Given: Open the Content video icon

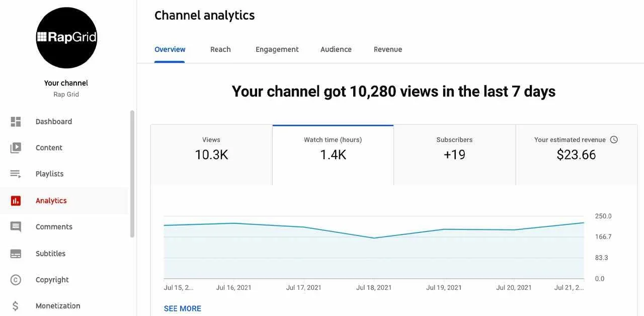Looking at the screenshot, I should point(16,148).
